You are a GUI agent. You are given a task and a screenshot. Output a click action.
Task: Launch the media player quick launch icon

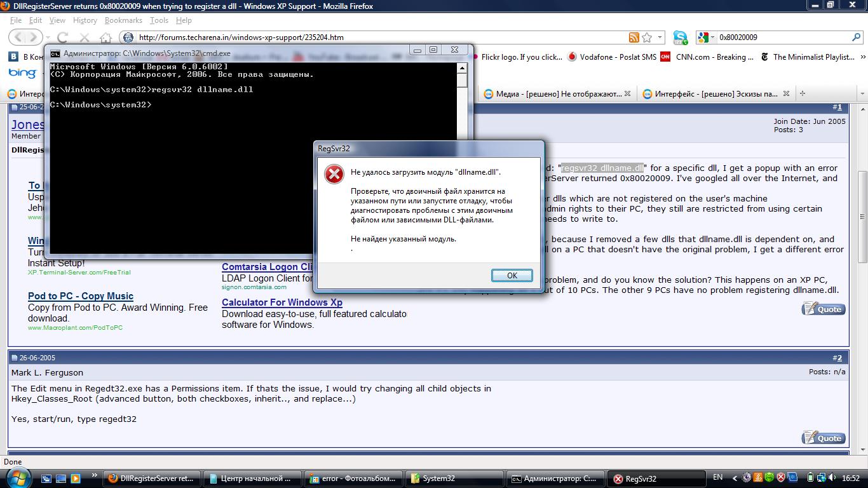pos(76,478)
